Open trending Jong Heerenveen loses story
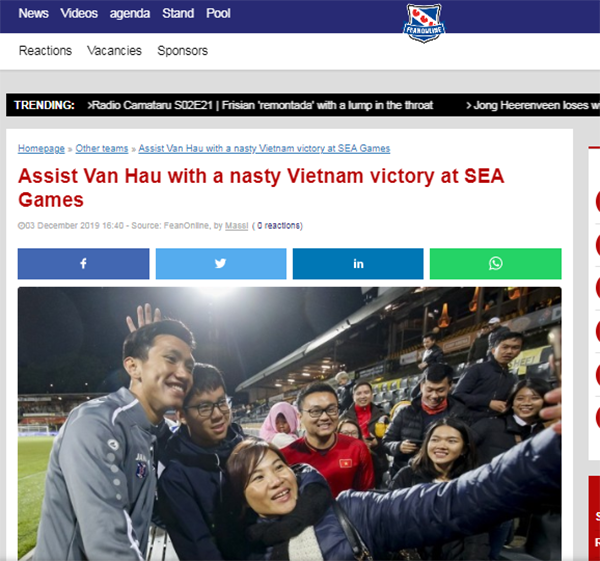This screenshot has height=561, width=600. pos(533,105)
